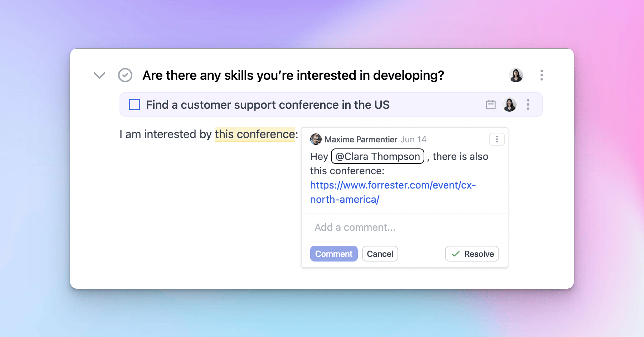Check the Find a customer support conference checkbox
This screenshot has height=337, width=644.
134,104
